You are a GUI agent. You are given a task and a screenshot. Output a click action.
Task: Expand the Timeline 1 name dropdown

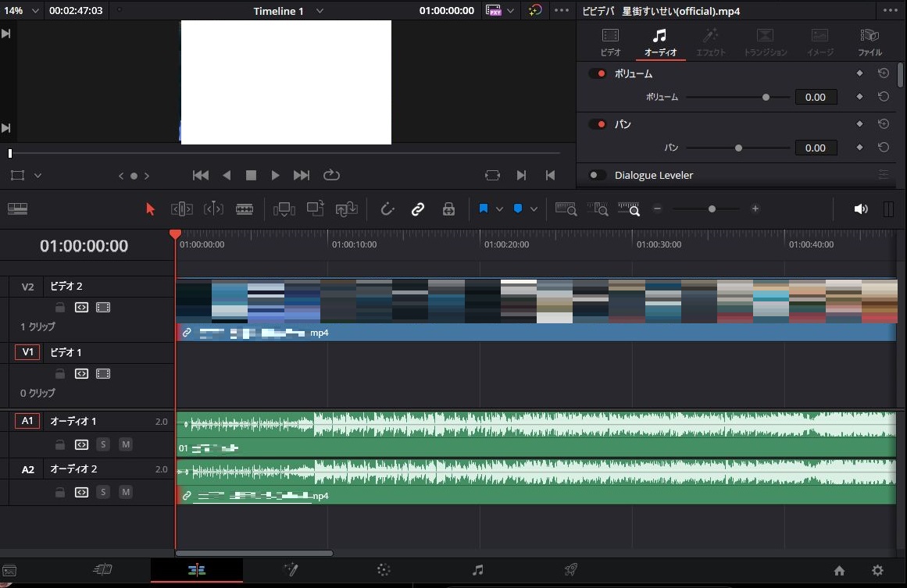pyautogui.click(x=320, y=11)
